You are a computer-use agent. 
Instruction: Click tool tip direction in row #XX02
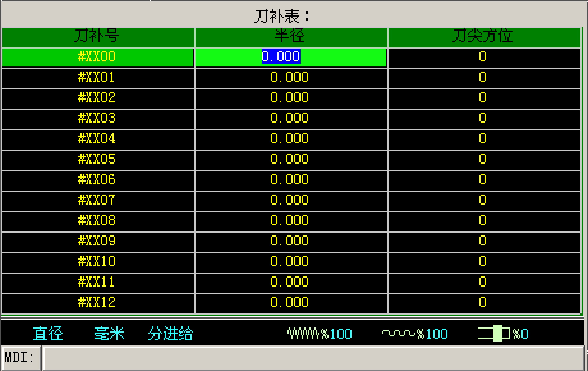[484, 99]
